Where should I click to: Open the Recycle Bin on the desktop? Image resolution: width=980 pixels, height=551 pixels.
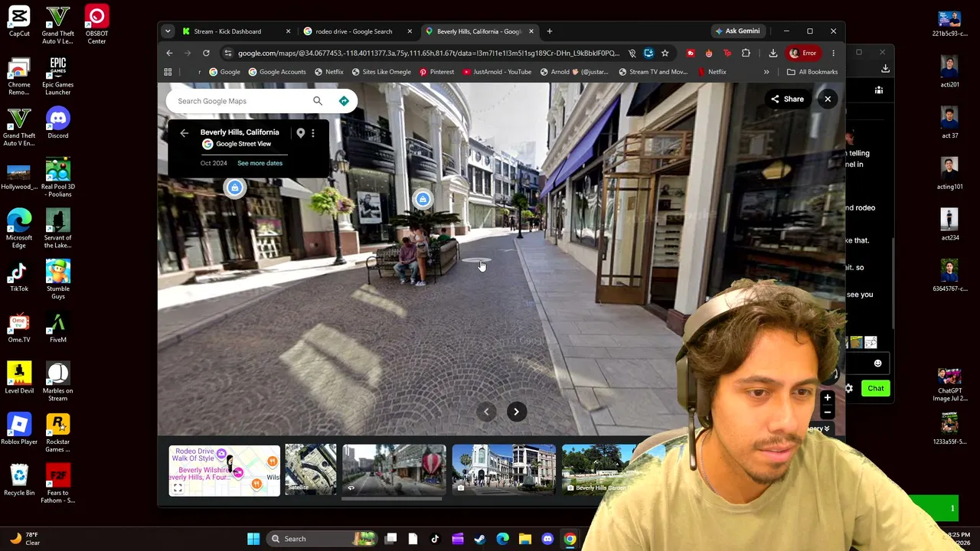pos(19,481)
